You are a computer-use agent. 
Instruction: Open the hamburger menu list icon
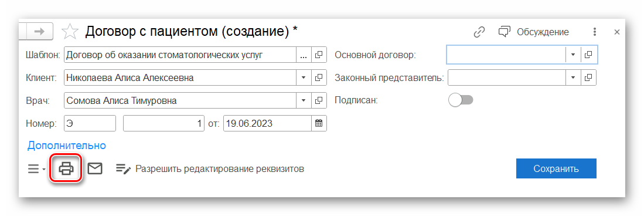36,168
